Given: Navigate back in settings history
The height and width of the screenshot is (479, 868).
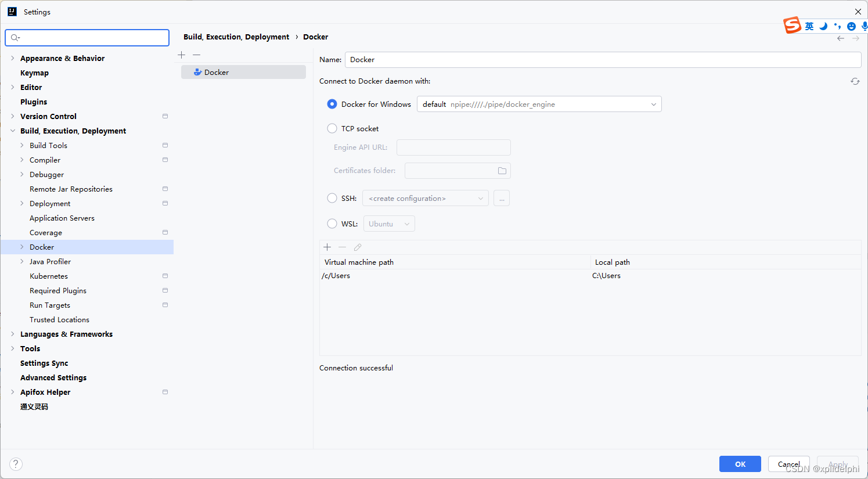Looking at the screenshot, I should [x=841, y=38].
